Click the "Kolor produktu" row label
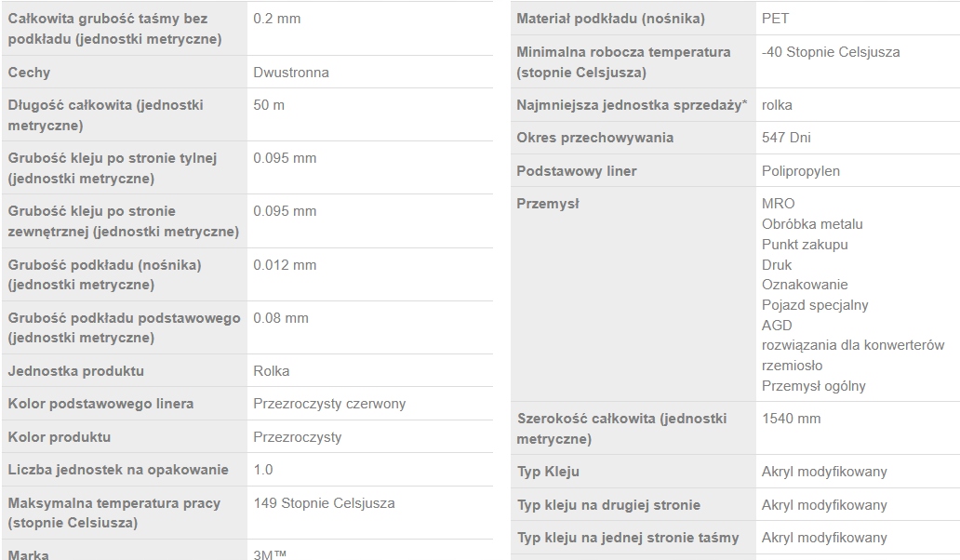960x560 pixels. (59, 437)
